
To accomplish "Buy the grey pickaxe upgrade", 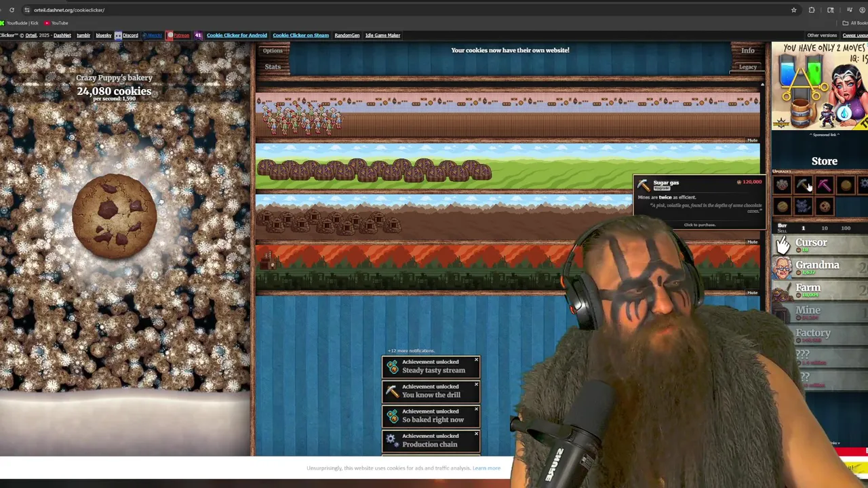I will pos(803,185).
